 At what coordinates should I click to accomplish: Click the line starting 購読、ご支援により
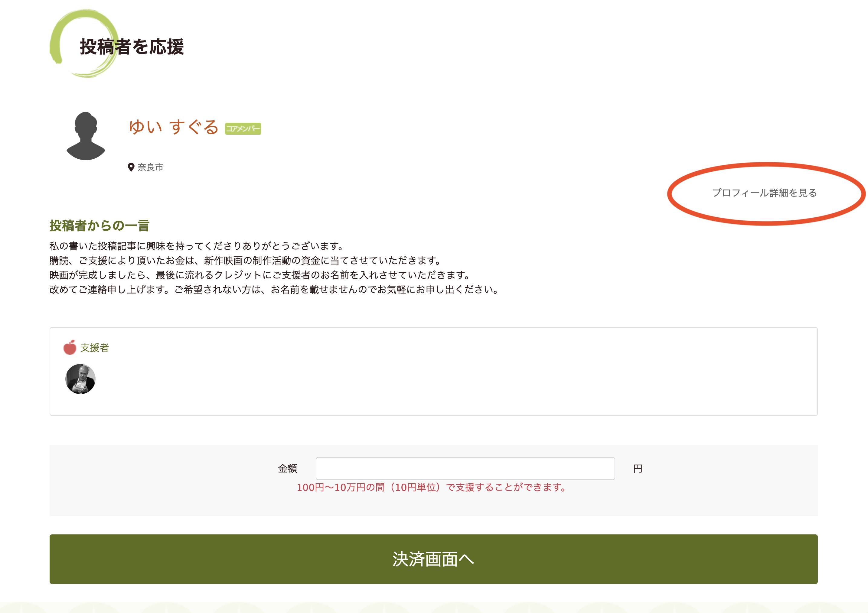tap(245, 260)
